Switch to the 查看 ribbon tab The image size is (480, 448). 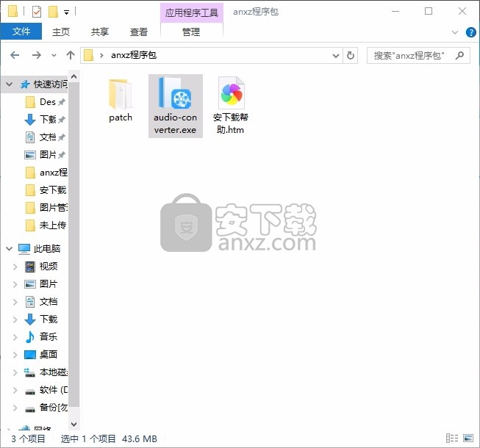point(139,32)
